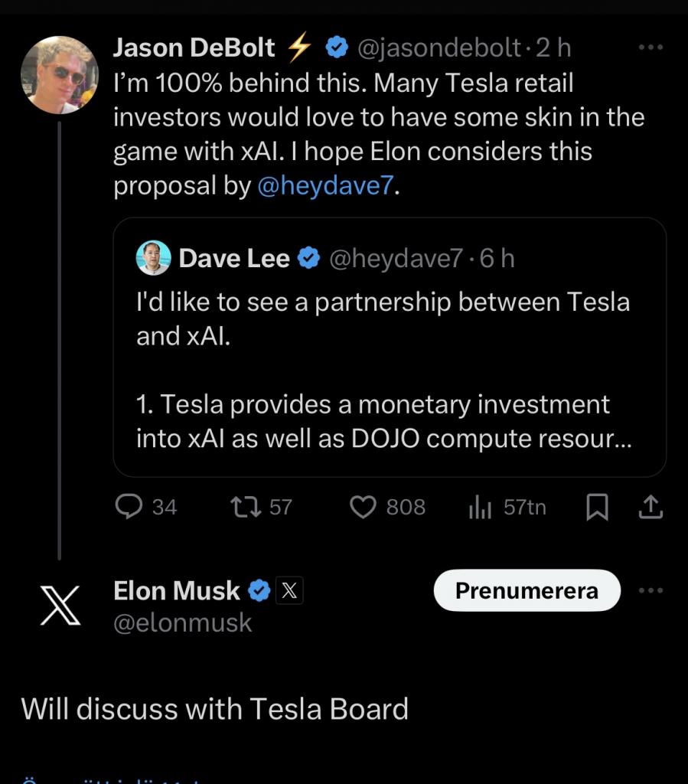Open the quoted Dave Lee tweet text
This screenshot has height=784, width=688.
click(383, 370)
